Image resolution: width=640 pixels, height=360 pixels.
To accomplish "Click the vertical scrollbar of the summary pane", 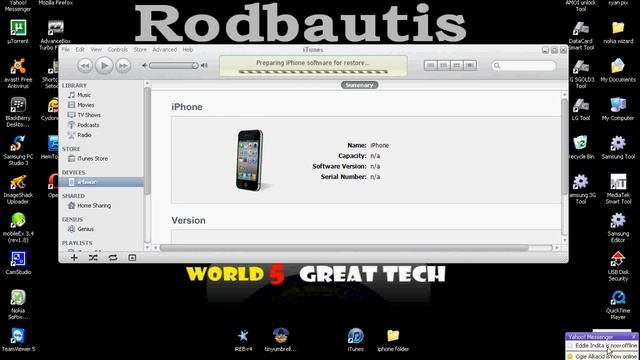I will (x=564, y=147).
